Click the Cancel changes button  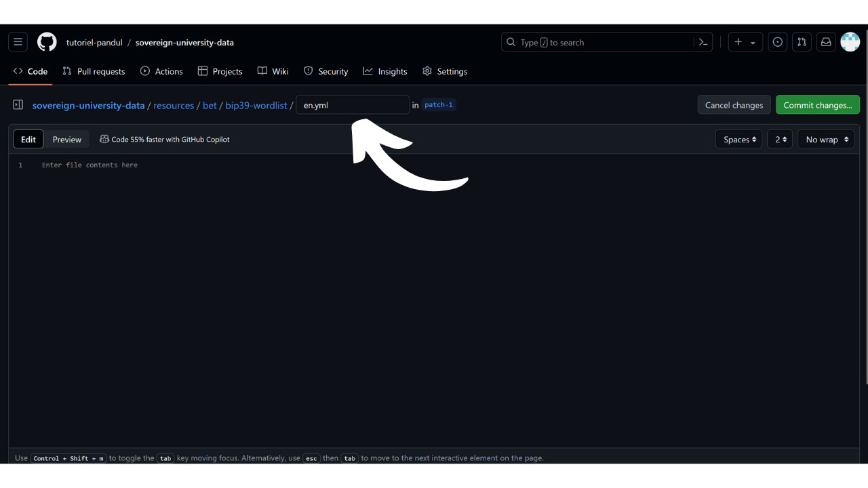point(734,105)
